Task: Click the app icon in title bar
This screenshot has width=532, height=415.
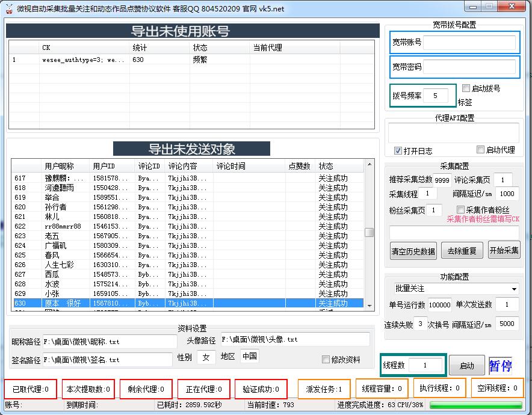Action: point(9,8)
